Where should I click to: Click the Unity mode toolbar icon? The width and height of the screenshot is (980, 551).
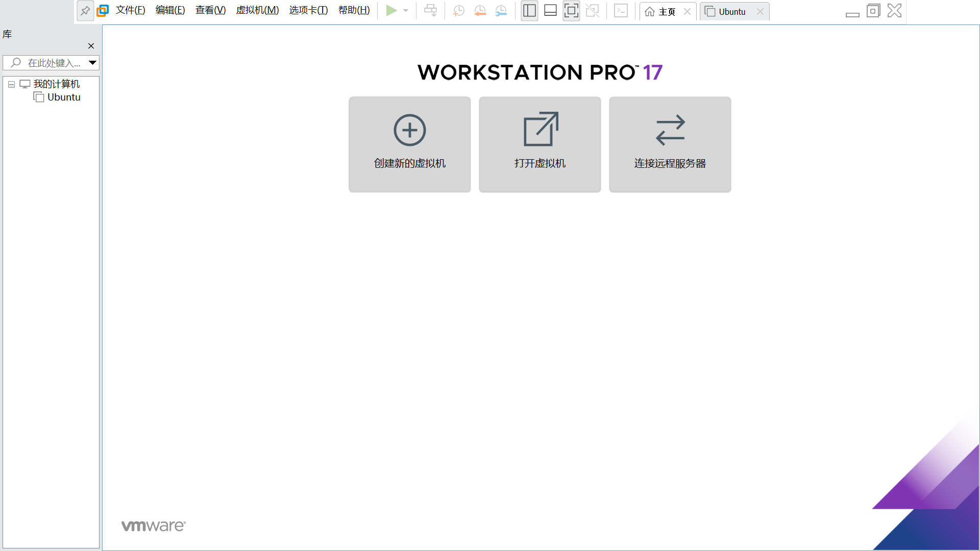point(592,11)
